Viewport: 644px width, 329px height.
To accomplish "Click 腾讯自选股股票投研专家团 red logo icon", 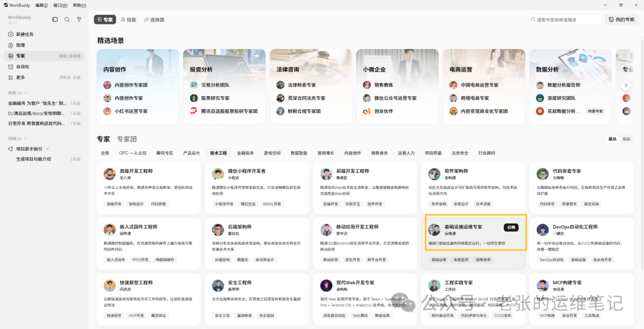I will coord(194,111).
